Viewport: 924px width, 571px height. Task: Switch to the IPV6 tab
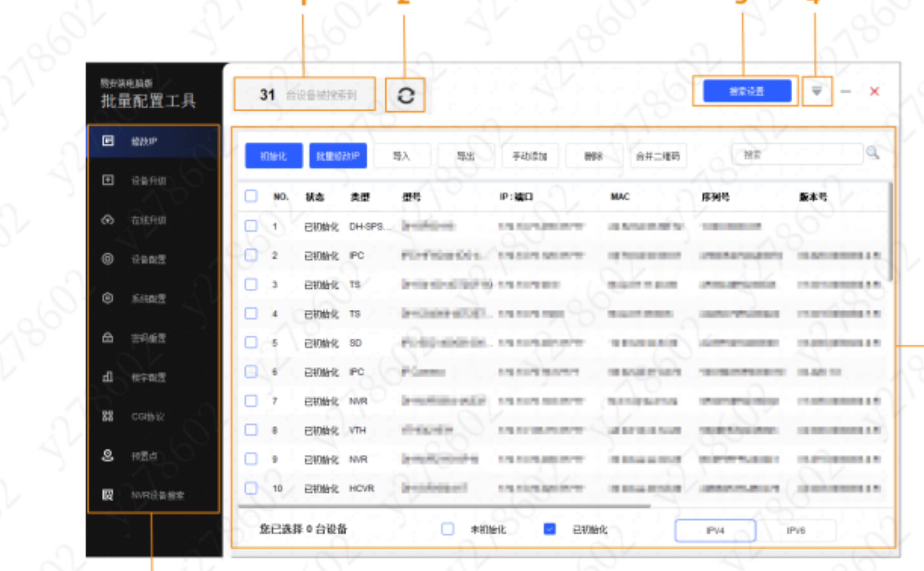[795, 531]
